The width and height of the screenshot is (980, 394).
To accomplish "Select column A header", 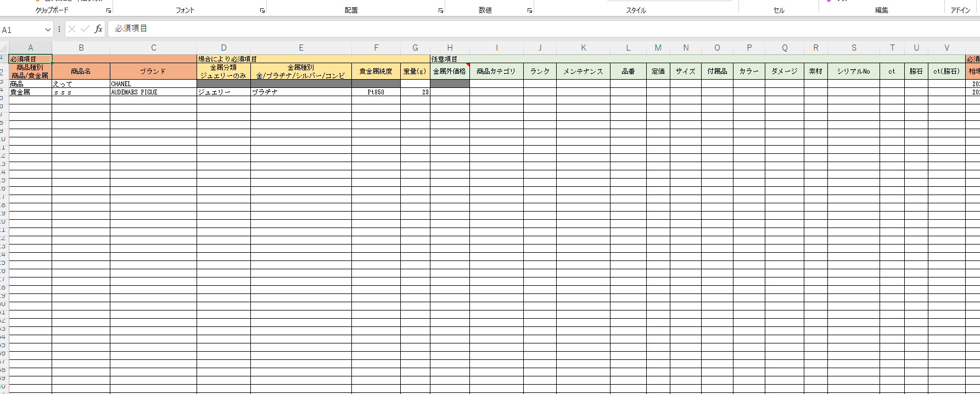I will click(x=31, y=48).
